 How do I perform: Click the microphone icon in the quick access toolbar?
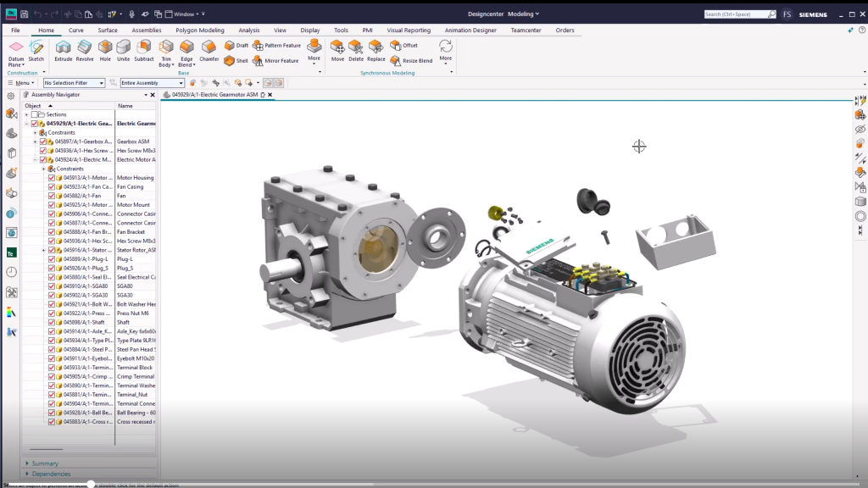point(131,14)
